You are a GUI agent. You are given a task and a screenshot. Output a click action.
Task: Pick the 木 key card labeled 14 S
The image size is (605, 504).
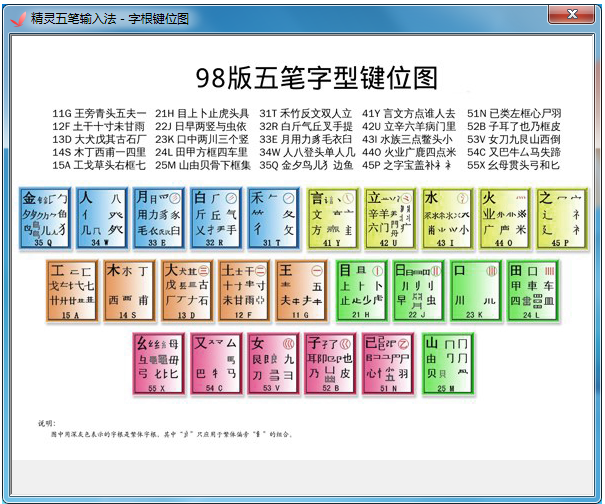130,291
